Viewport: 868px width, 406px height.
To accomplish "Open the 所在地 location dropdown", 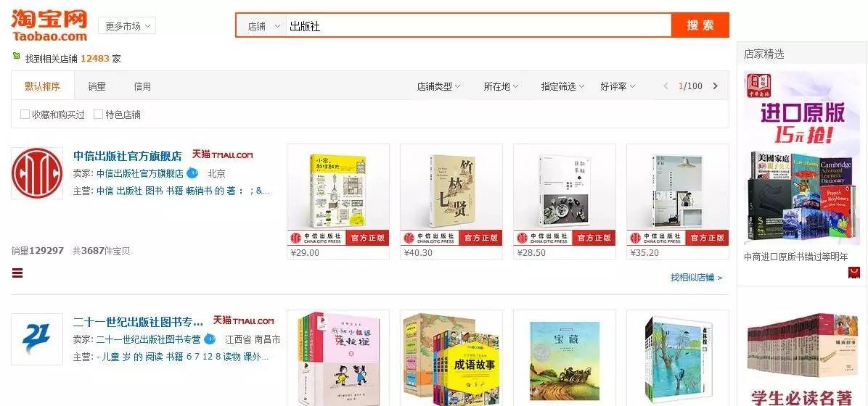I will 501,86.
